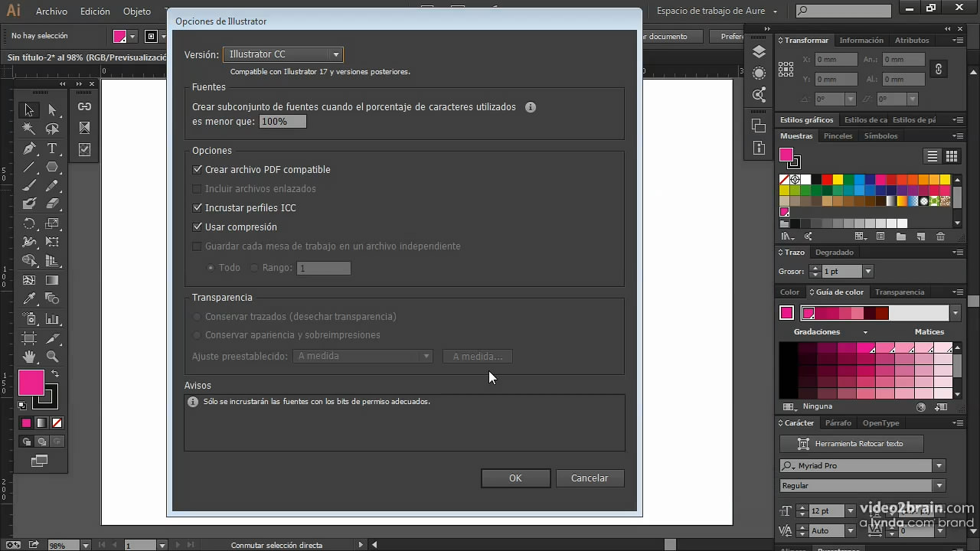The height and width of the screenshot is (551, 980).
Task: Open the Archivo menu
Action: coord(51,11)
